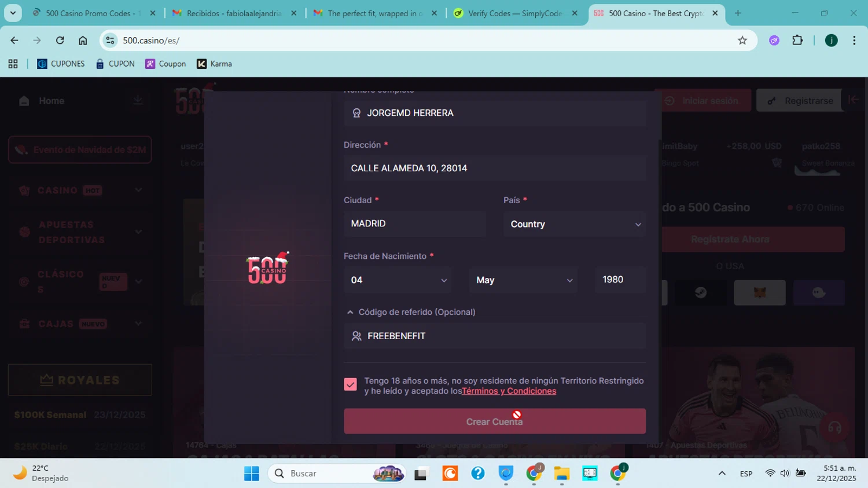Switch to the 500 Casino Promo Codes tab
This screenshot has width=868, height=488.
coord(93,13)
